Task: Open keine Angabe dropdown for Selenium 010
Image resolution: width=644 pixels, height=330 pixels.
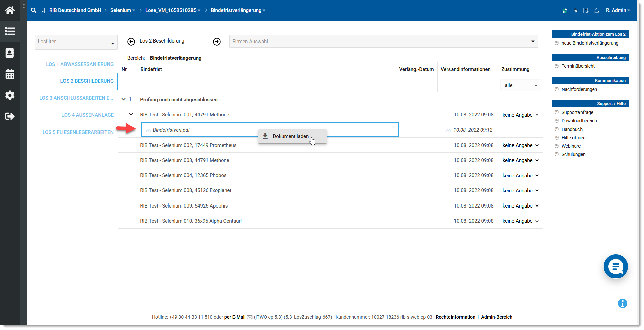Action: pos(521,221)
